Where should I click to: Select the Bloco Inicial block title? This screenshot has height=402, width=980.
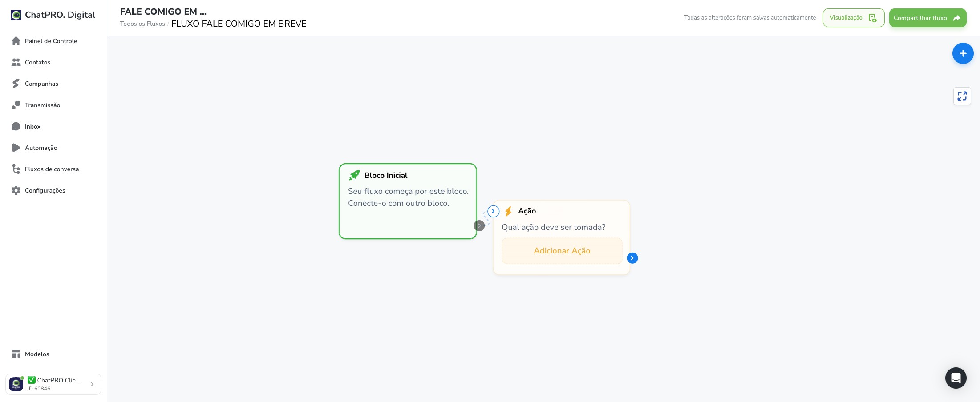tap(386, 175)
